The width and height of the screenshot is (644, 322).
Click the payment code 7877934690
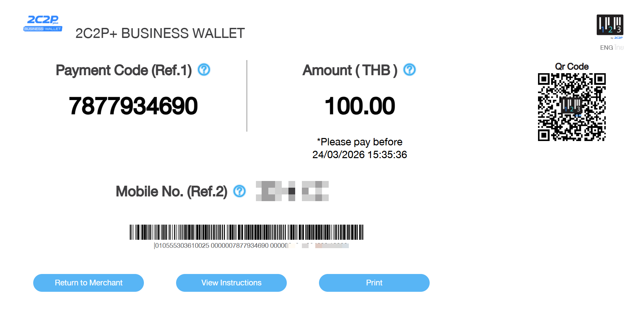pos(133,106)
